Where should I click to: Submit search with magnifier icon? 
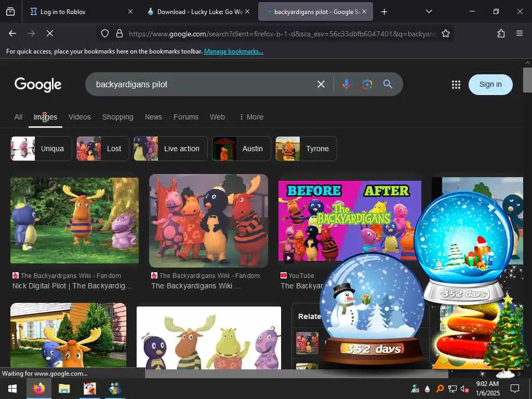[388, 84]
